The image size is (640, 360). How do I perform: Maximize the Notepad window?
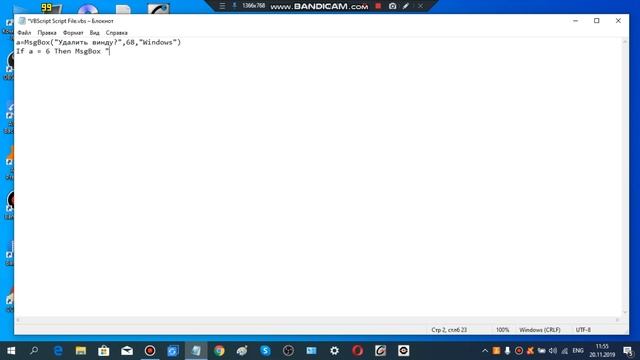pos(597,21)
